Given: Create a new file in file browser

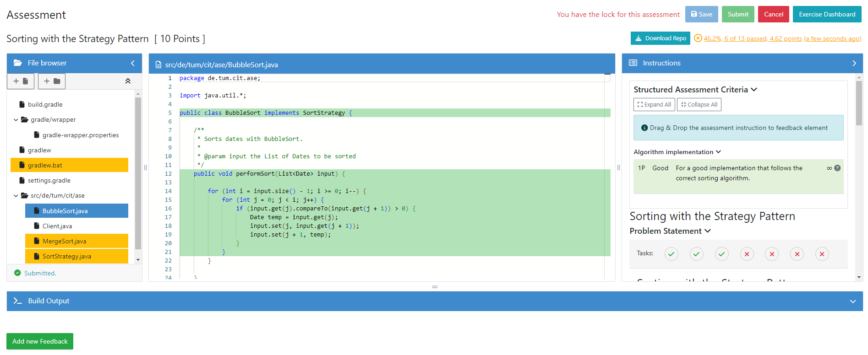Looking at the screenshot, I should pos(21,81).
